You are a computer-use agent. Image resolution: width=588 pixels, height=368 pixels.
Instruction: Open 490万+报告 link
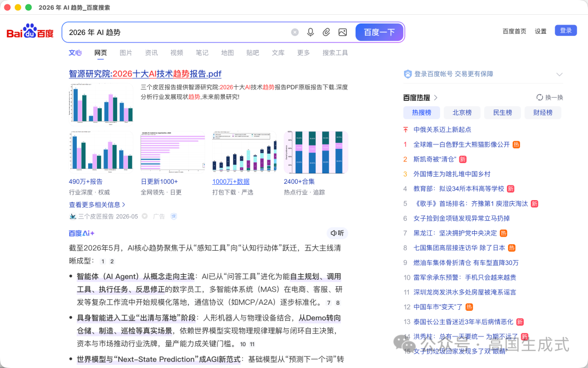85,182
